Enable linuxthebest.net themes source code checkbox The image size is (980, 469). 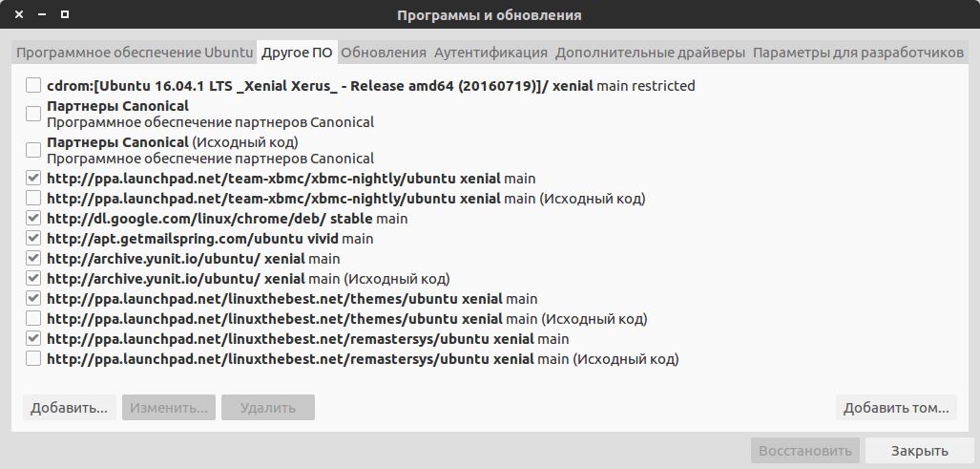click(x=33, y=318)
